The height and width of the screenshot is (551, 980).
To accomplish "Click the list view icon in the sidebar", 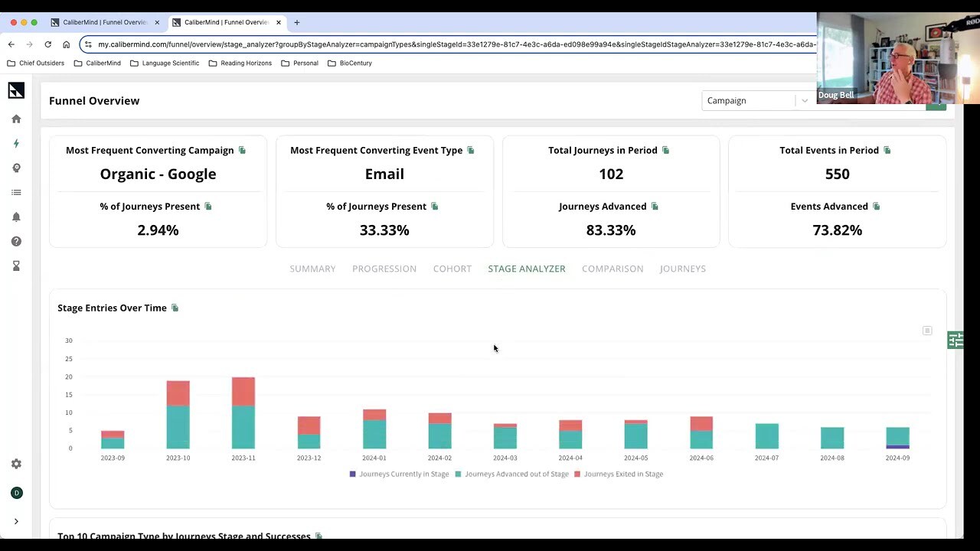I will pyautogui.click(x=16, y=192).
